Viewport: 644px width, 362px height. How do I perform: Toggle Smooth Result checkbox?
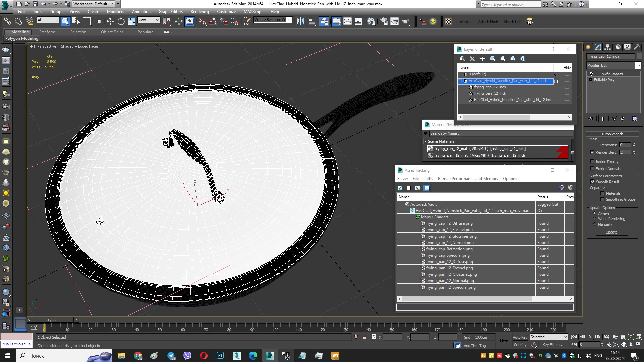pos(592,182)
